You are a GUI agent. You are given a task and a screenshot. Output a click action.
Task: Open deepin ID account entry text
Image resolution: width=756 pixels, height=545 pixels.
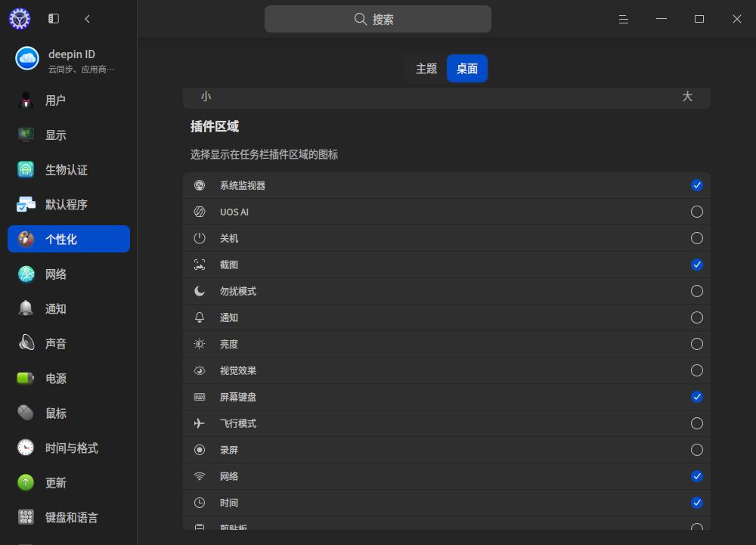pos(71,54)
